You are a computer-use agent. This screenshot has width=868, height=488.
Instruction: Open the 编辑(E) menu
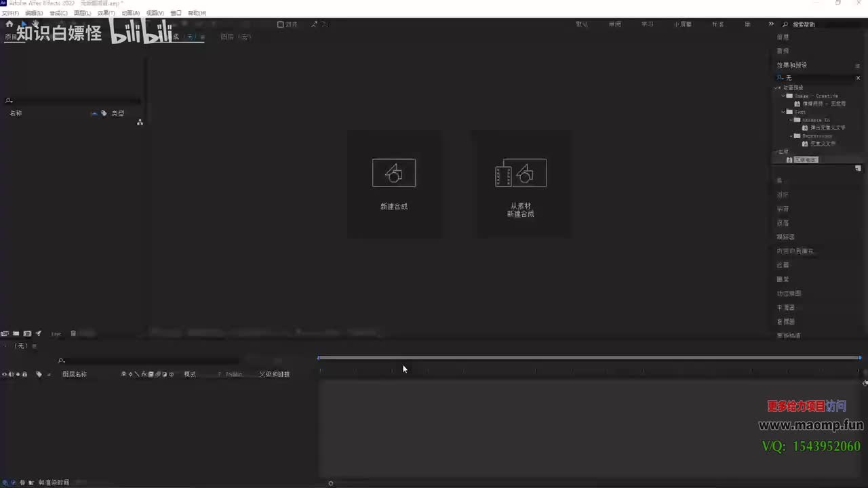point(34,13)
